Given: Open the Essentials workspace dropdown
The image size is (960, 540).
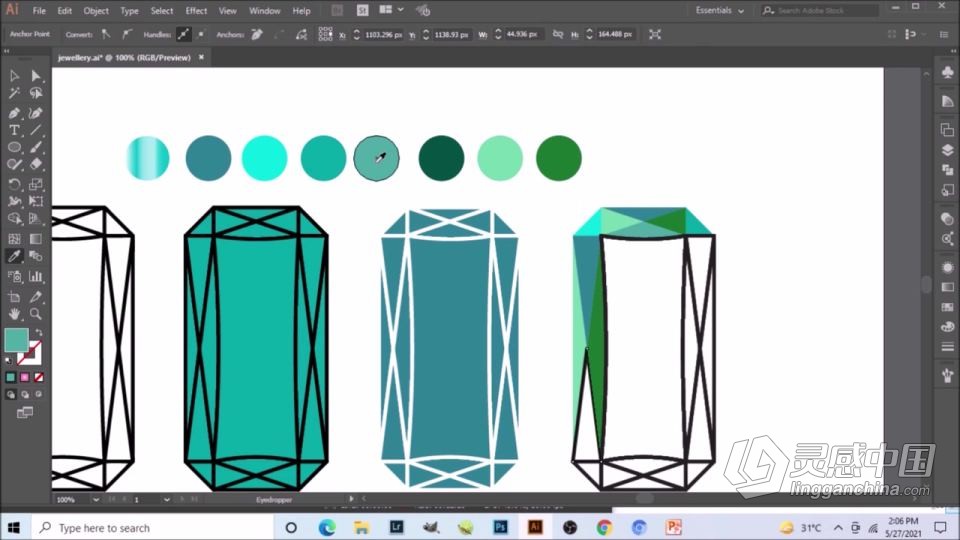Looking at the screenshot, I should 719,10.
